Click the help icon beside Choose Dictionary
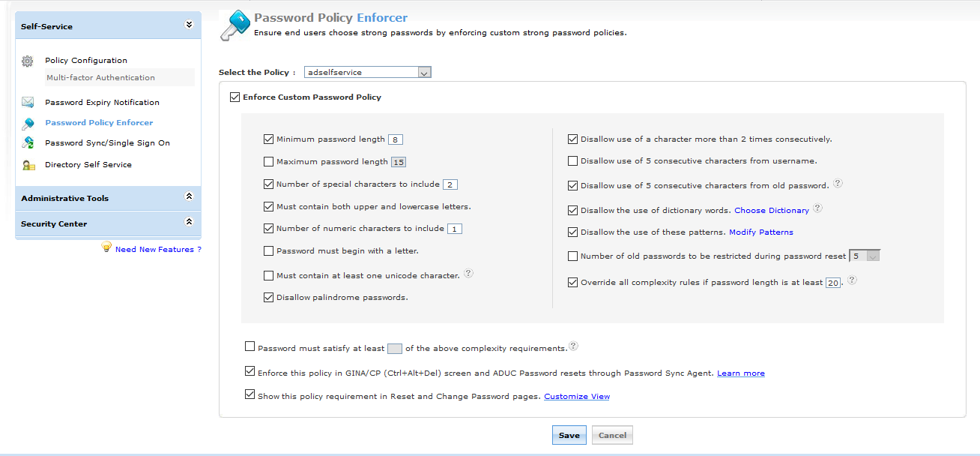Image resolution: width=980 pixels, height=456 pixels. [x=817, y=208]
